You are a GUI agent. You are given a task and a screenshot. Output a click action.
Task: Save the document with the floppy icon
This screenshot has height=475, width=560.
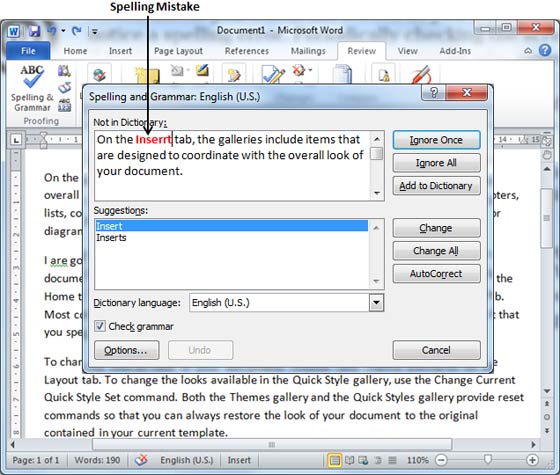(x=34, y=31)
